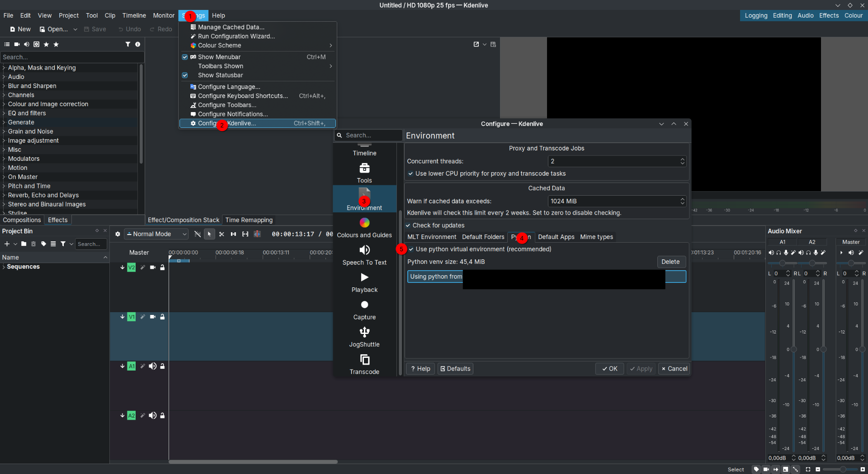This screenshot has height=474, width=868.
Task: Select the arrow selection tool in timeline toolbar
Action: pos(209,234)
